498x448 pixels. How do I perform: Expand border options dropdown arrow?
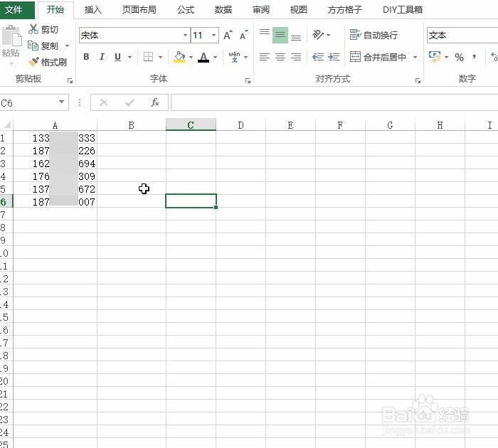[160, 57]
